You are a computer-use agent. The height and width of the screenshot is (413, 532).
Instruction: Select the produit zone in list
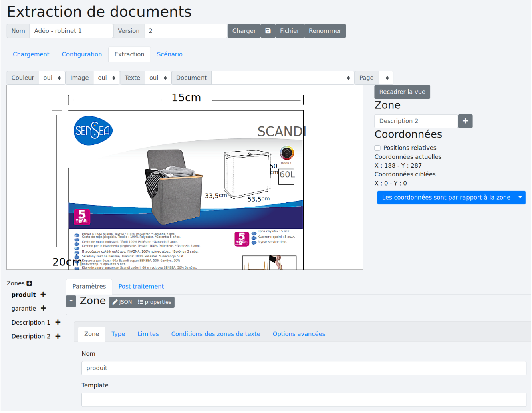(x=24, y=295)
